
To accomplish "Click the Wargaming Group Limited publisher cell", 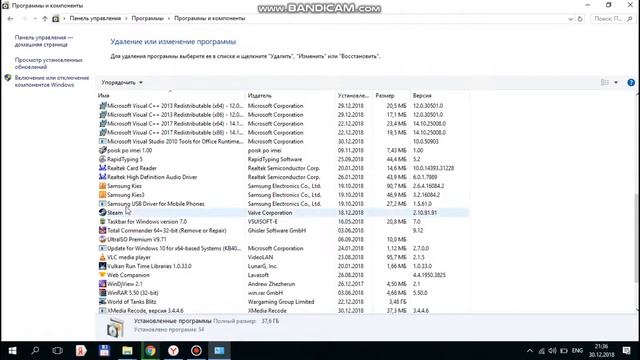I will [281, 302].
